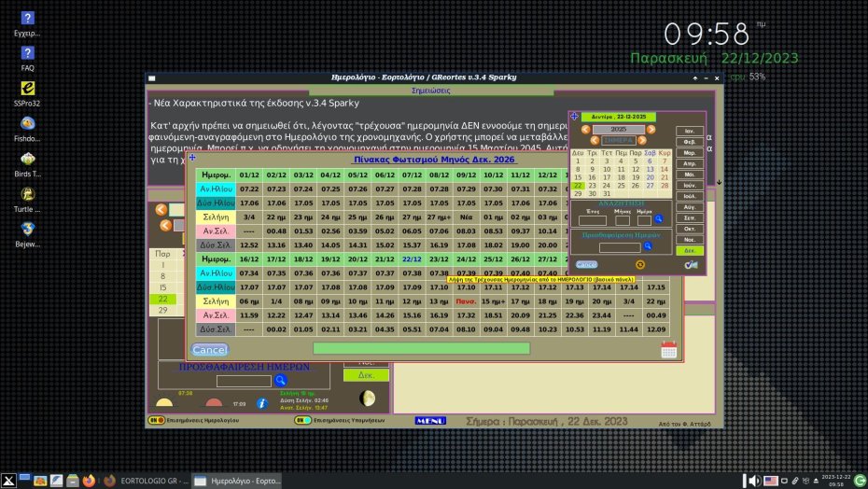
Task: Click the US flag keyboard layout icon
Action: click(x=771, y=481)
